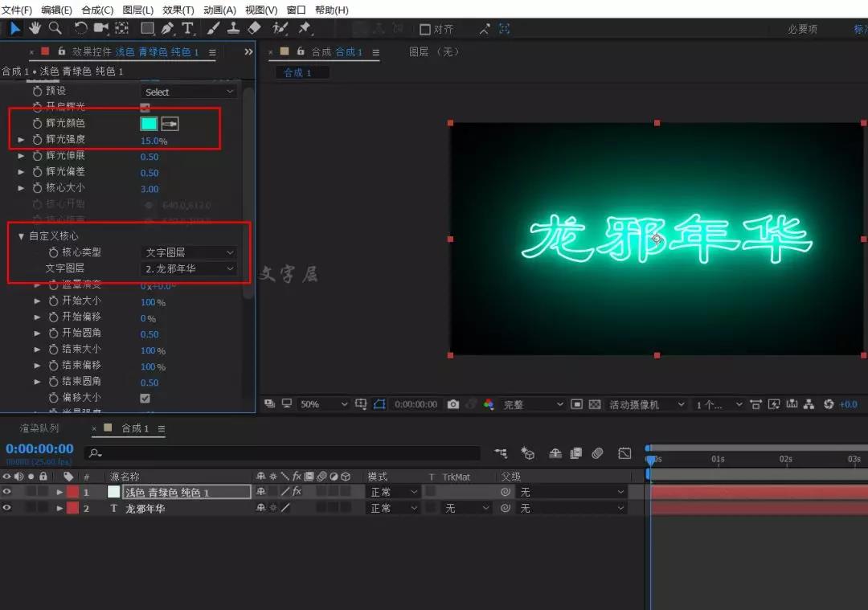Select the Pen tool
The image size is (868, 610).
pos(167,28)
